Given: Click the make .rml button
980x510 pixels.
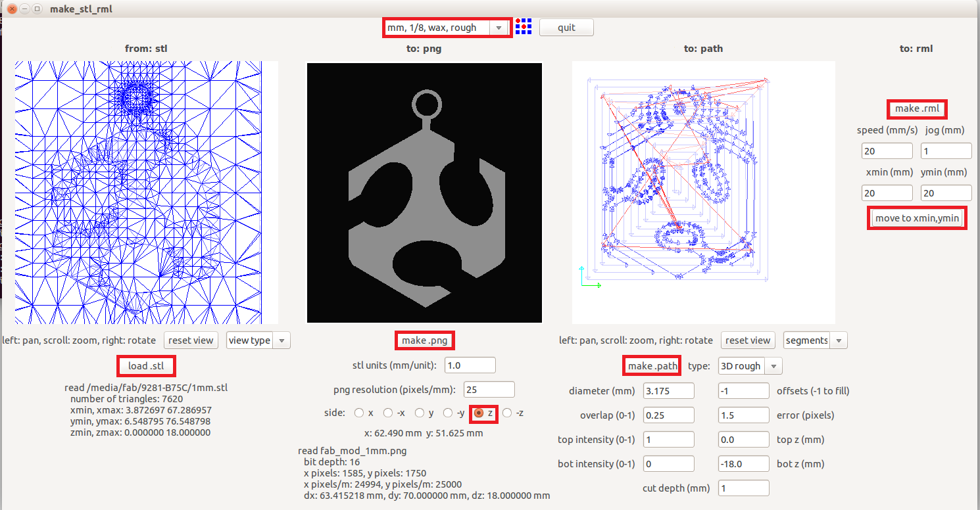Looking at the screenshot, I should 917,108.
